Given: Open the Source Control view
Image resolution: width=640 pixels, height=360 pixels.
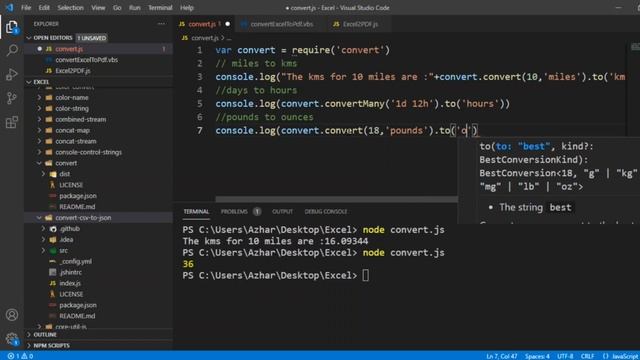Looking at the screenshot, I should pyautogui.click(x=12, y=98).
